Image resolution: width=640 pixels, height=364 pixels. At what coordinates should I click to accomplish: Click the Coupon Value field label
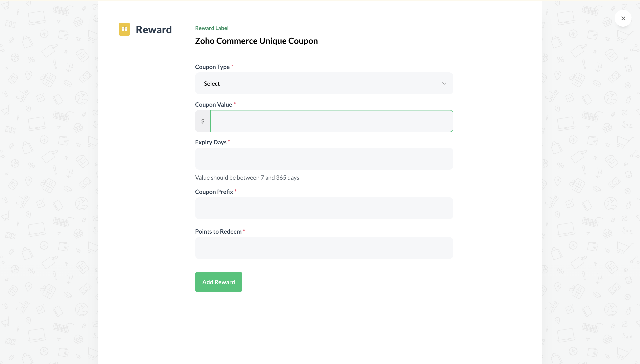[x=213, y=105]
